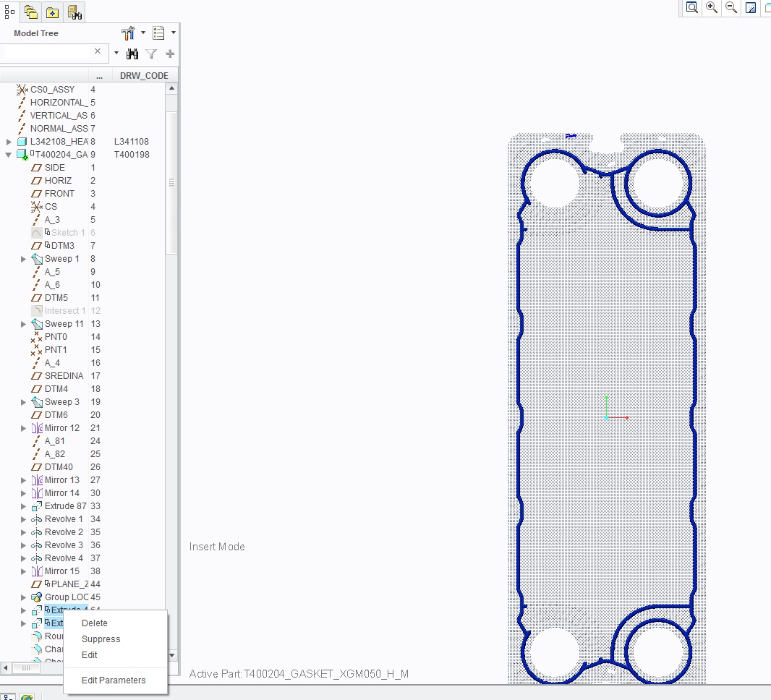This screenshot has height=700, width=771.
Task: Click the L341108 drawing code cell
Action: pyautogui.click(x=132, y=142)
